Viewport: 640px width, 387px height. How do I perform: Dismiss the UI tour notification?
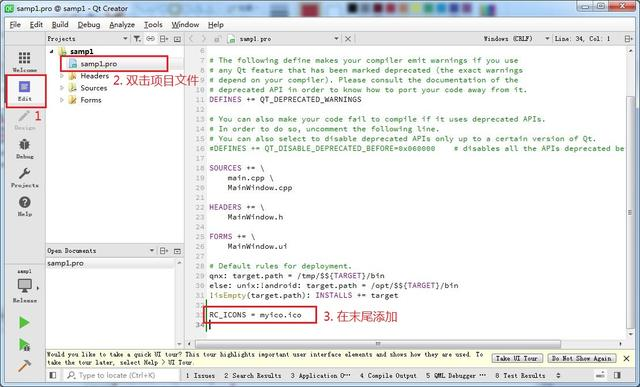627,358
